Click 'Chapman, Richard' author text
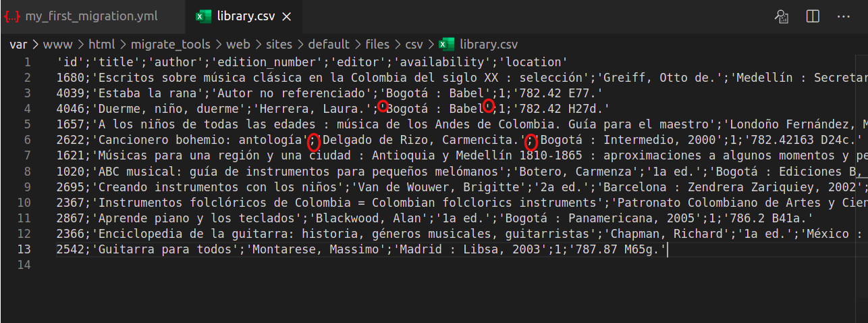868x323 pixels. point(666,233)
